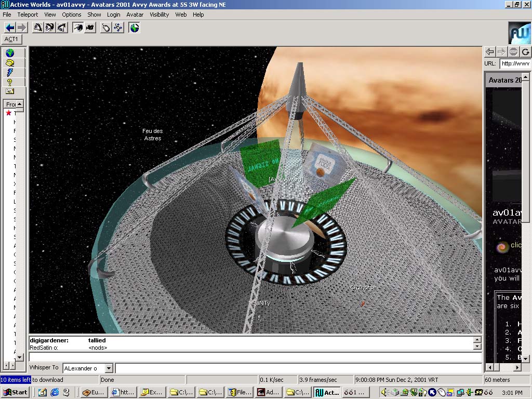Click the ACT1 button
The height and width of the screenshot is (399, 532).
click(x=11, y=39)
